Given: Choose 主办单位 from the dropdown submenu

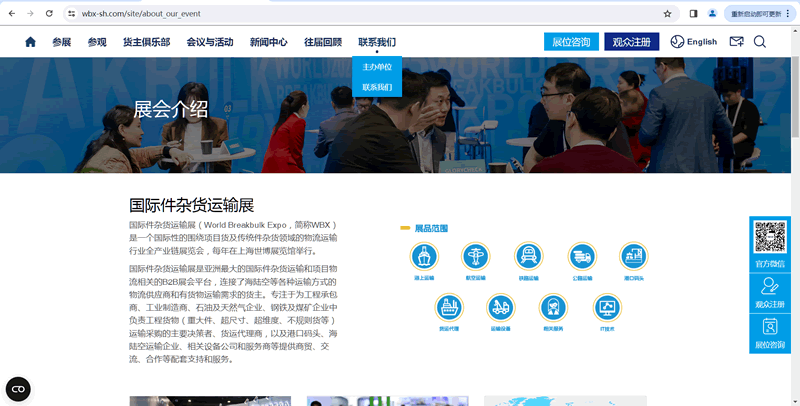Looking at the screenshot, I should [377, 67].
